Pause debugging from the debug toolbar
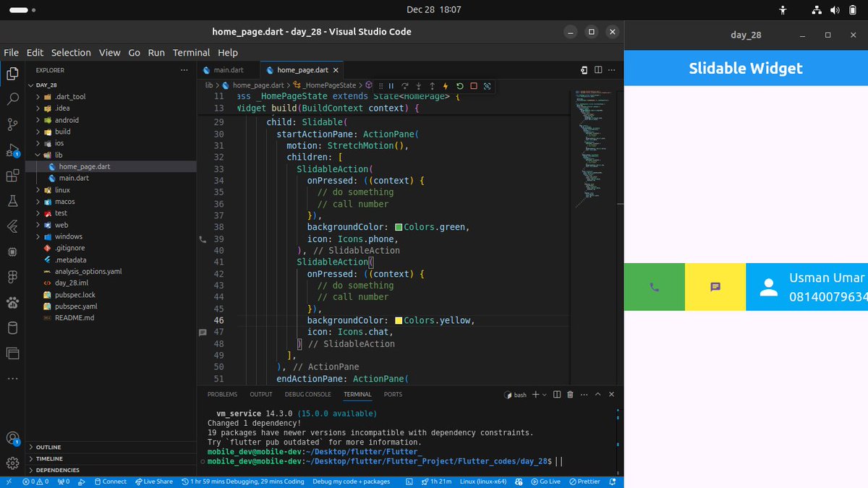The height and width of the screenshot is (488, 868). 391,85
